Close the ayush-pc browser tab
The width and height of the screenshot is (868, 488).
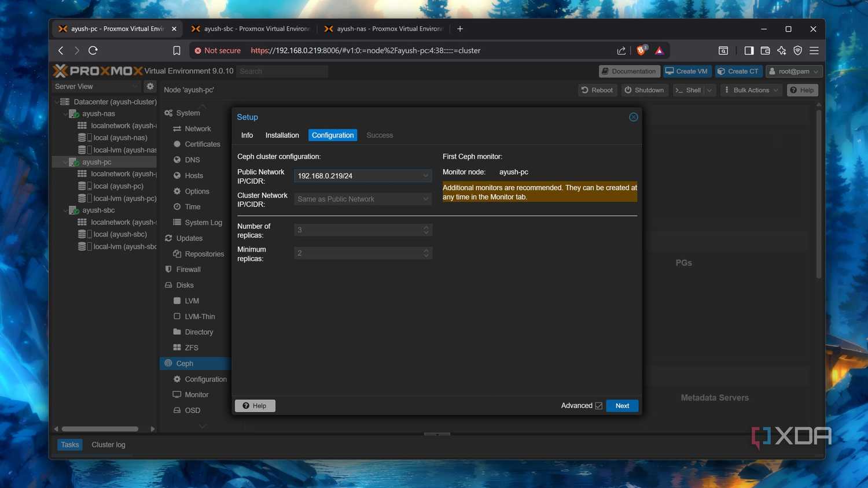174,28
